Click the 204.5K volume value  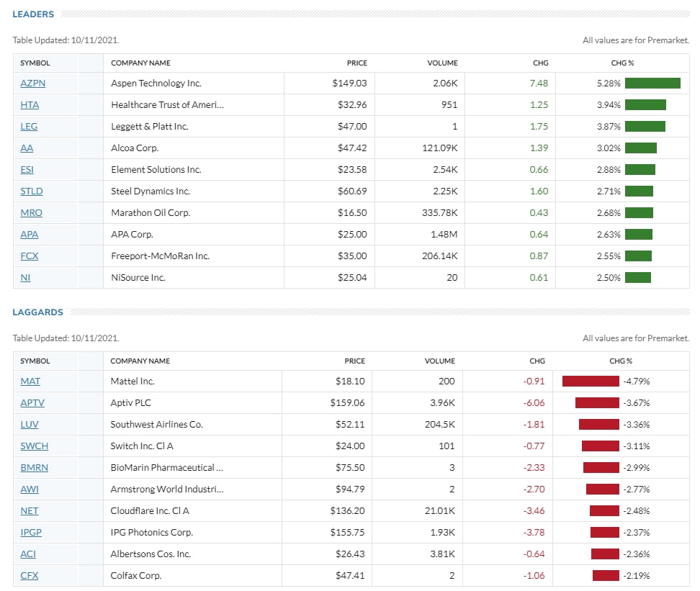[440, 424]
